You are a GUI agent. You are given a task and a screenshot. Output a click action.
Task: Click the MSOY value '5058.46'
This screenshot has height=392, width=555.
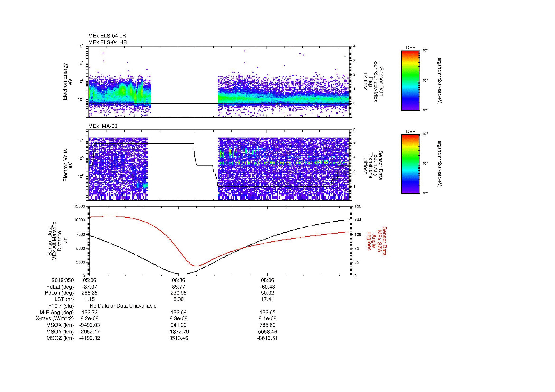click(268, 332)
